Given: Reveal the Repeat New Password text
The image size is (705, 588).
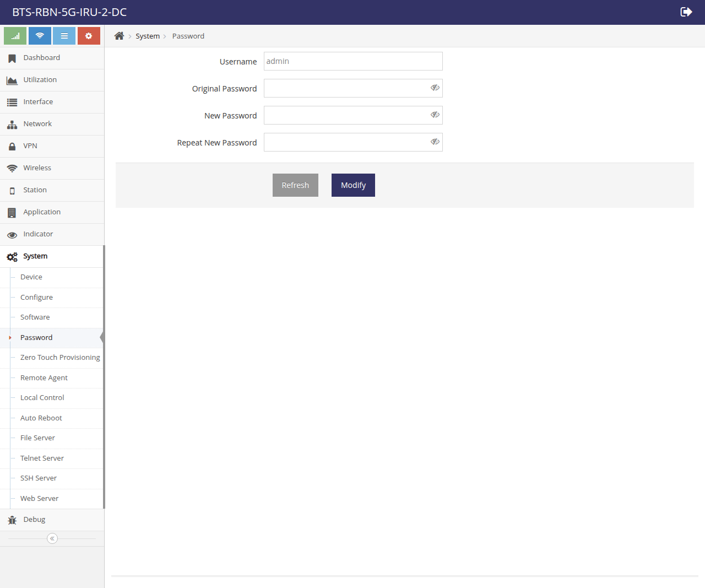Looking at the screenshot, I should 435,142.
